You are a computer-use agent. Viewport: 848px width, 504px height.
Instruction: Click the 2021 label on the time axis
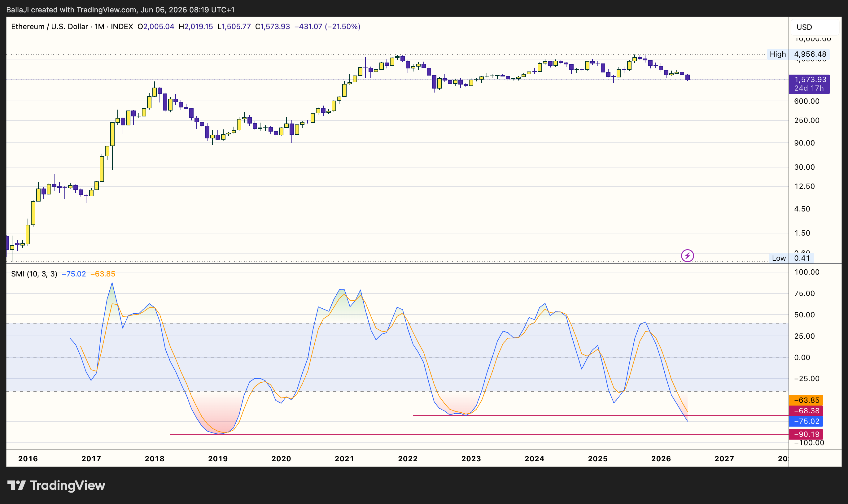pyautogui.click(x=344, y=459)
